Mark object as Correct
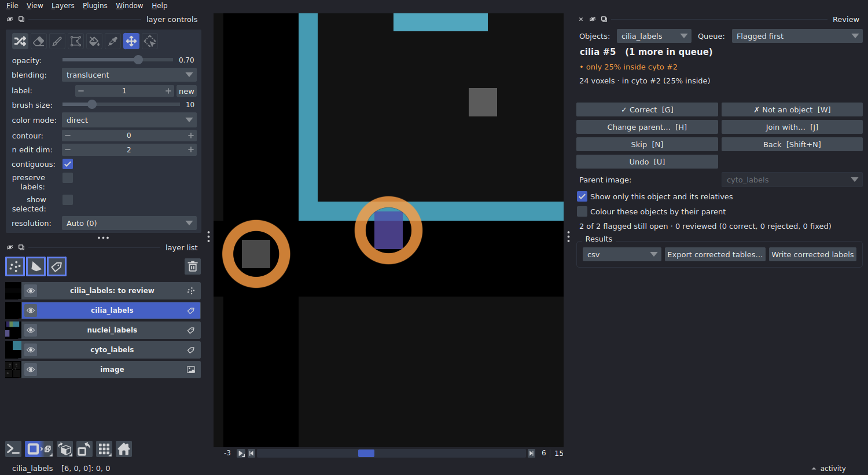868x475 pixels. 647,109
